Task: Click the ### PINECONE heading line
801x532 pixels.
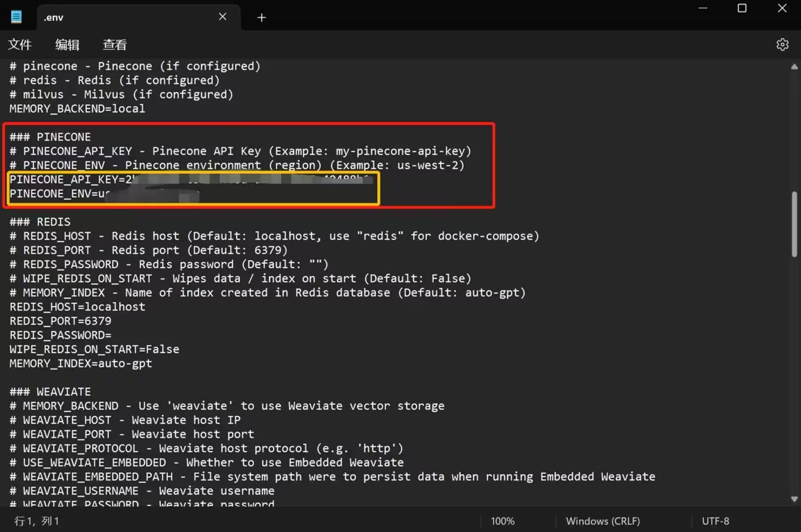Action: point(50,137)
